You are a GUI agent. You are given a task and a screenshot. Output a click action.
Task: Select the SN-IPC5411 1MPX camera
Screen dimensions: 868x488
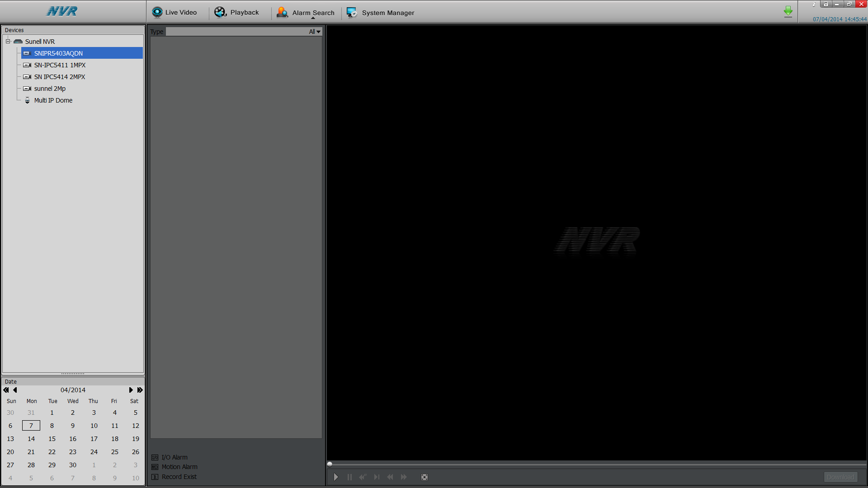point(59,65)
